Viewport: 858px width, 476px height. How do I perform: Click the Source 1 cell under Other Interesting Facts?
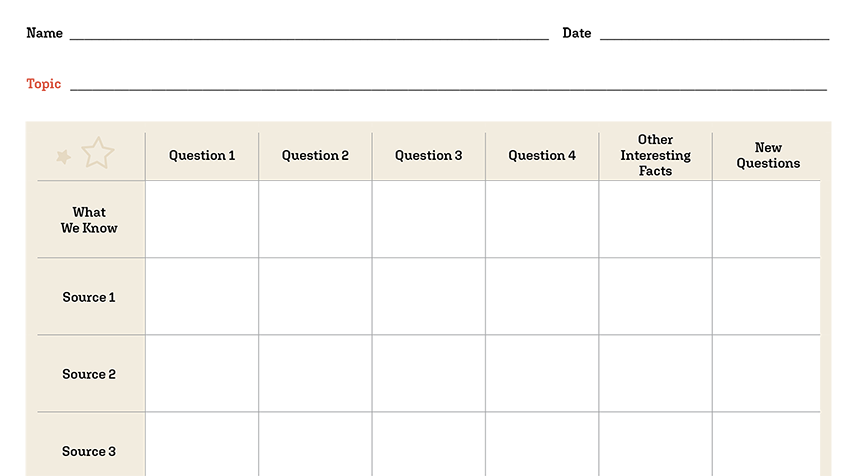point(656,297)
